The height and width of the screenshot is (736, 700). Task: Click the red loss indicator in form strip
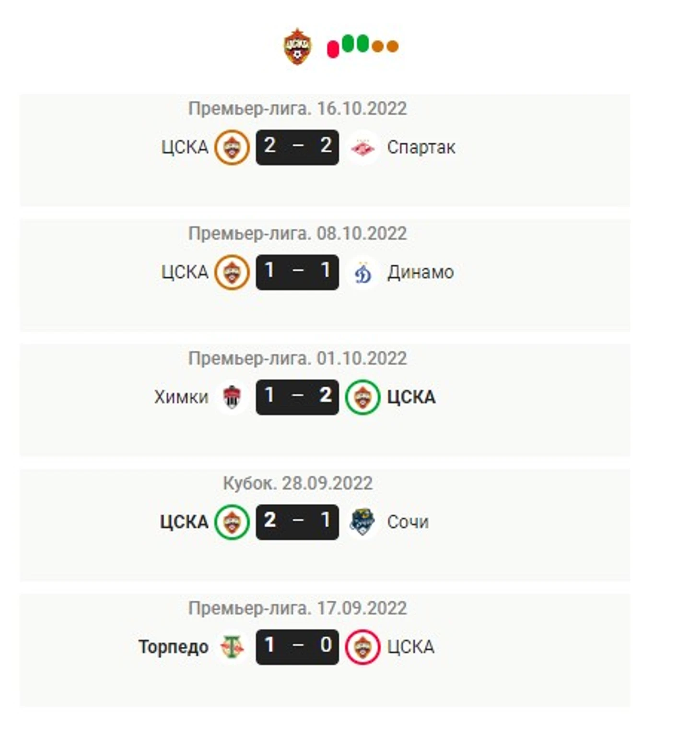[333, 49]
